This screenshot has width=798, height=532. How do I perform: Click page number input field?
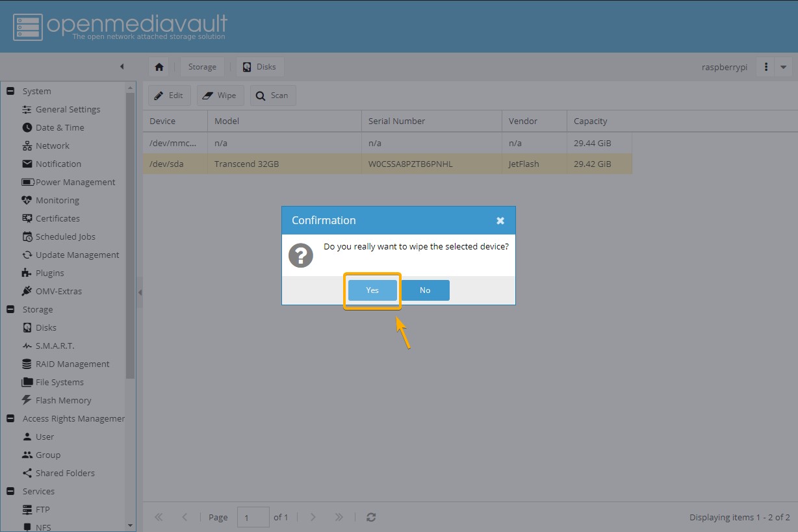pyautogui.click(x=253, y=517)
